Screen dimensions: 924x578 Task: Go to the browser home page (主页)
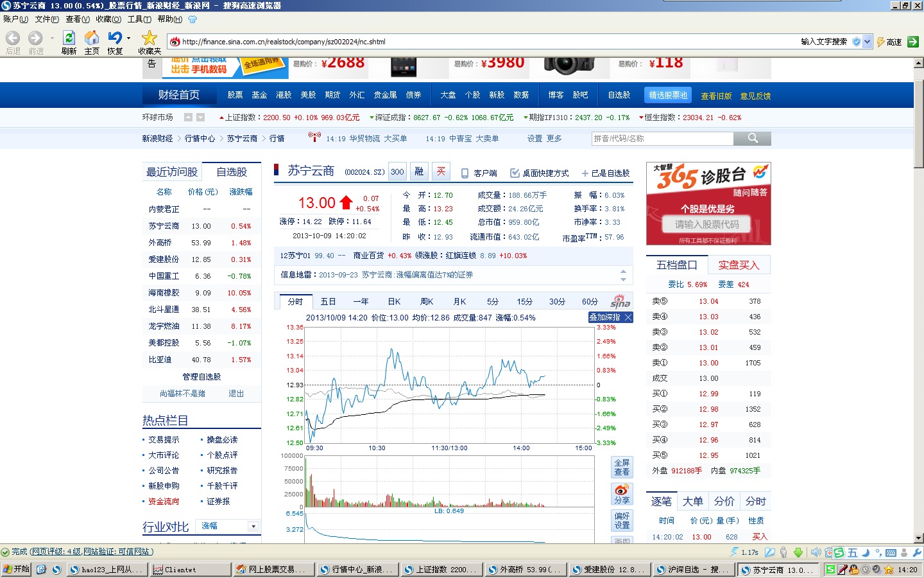click(x=92, y=39)
